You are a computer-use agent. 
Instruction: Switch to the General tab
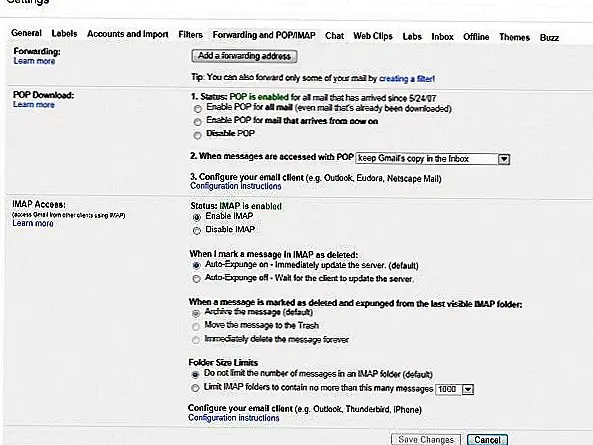tap(26, 33)
